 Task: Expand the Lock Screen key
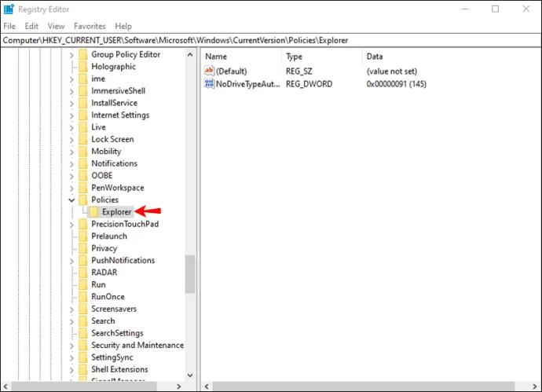pyautogui.click(x=71, y=140)
